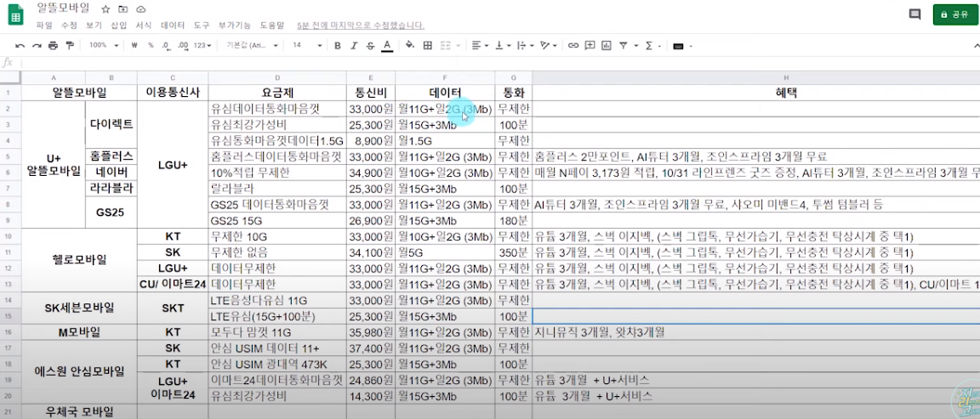Open the borders tool
The height and width of the screenshot is (419, 980).
(428, 46)
